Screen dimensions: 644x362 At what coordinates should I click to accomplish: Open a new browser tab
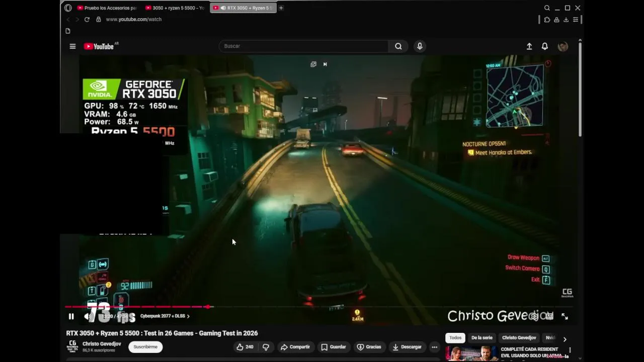point(281,8)
